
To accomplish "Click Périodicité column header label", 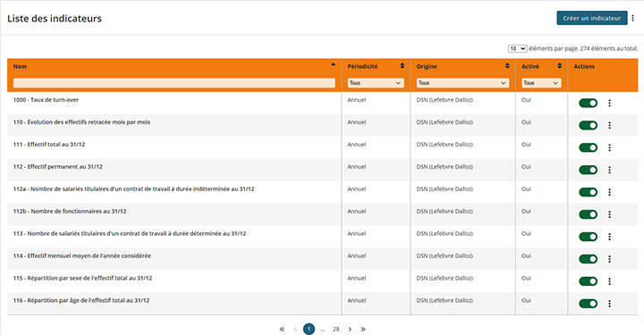I will [x=362, y=66].
